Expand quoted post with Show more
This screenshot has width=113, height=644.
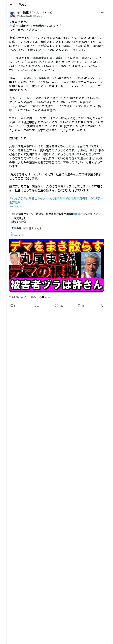pyautogui.click(x=18, y=235)
